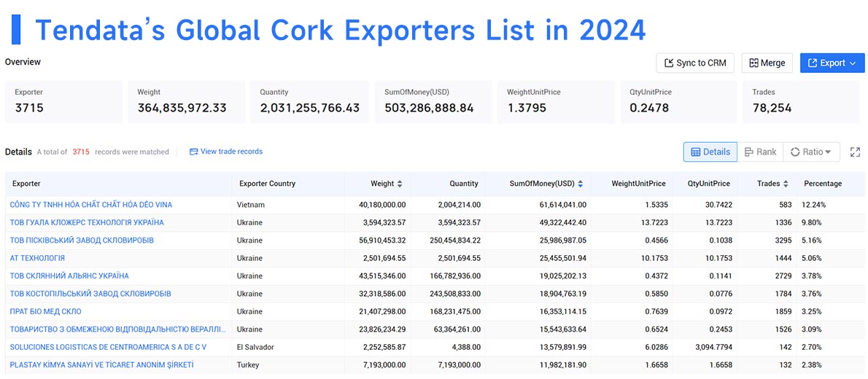868x379 pixels.
Task: Click the Sync to CRM button
Action: click(x=694, y=63)
